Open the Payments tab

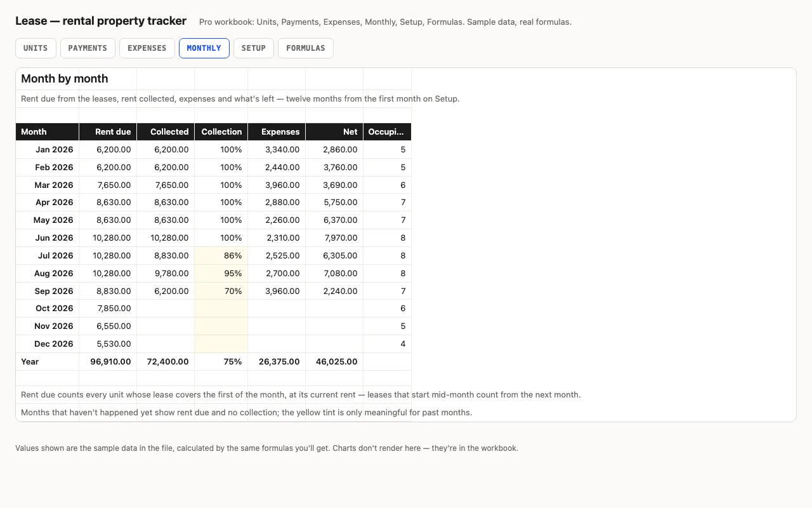coord(88,48)
